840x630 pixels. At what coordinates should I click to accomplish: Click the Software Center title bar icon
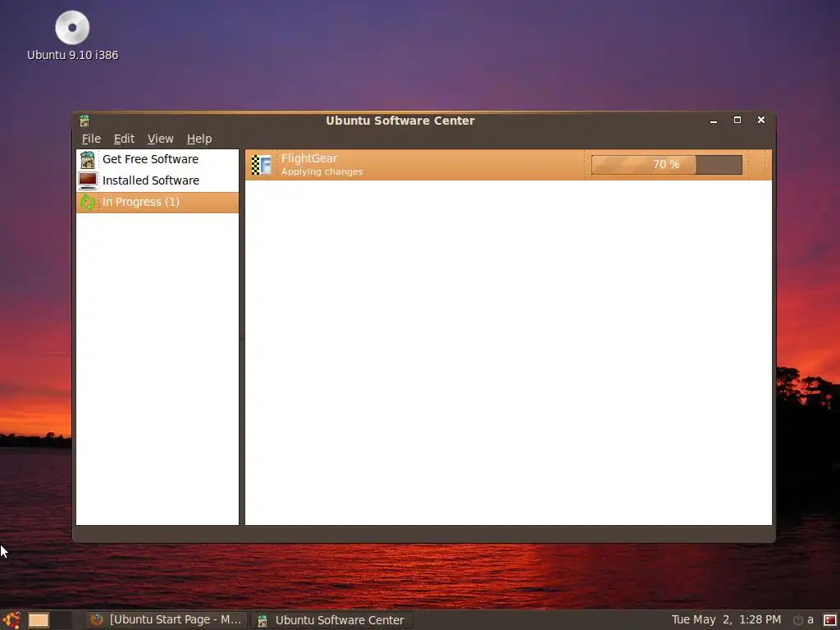tap(84, 121)
